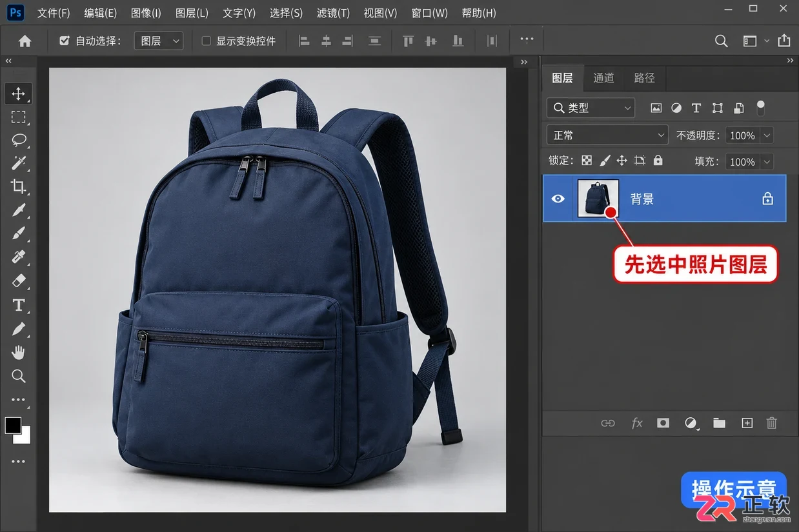
Task: Toggle adjustment layer filter icon
Action: click(x=676, y=108)
